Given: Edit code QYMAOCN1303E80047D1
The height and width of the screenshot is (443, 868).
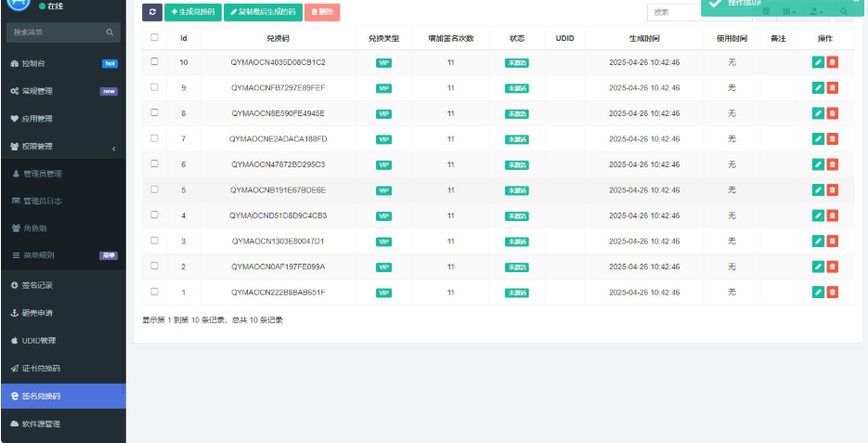Looking at the screenshot, I should pyautogui.click(x=818, y=241).
